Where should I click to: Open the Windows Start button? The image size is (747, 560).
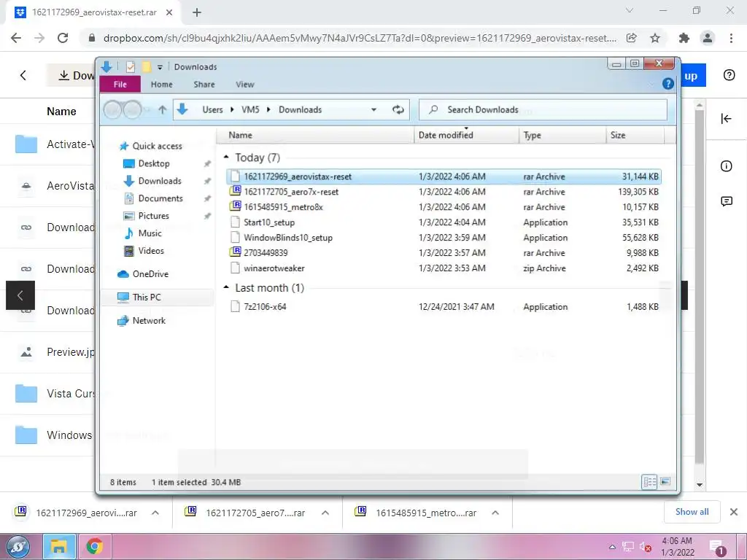pyautogui.click(x=18, y=547)
